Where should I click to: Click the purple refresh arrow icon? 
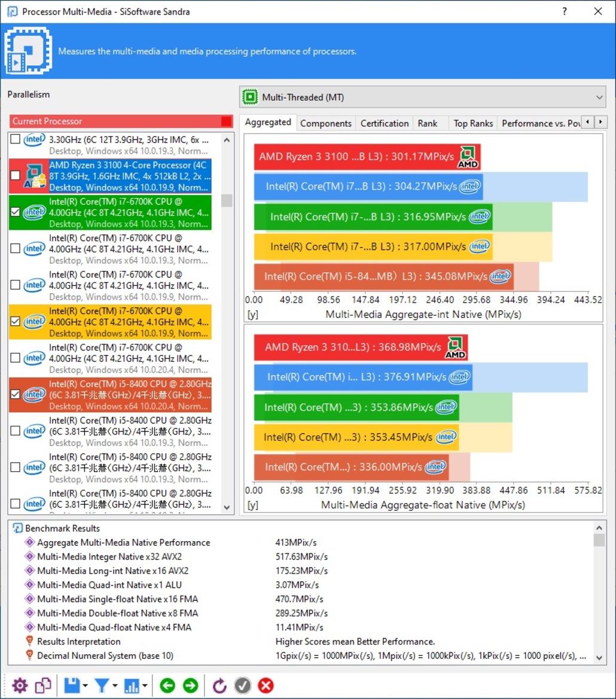coord(219,686)
